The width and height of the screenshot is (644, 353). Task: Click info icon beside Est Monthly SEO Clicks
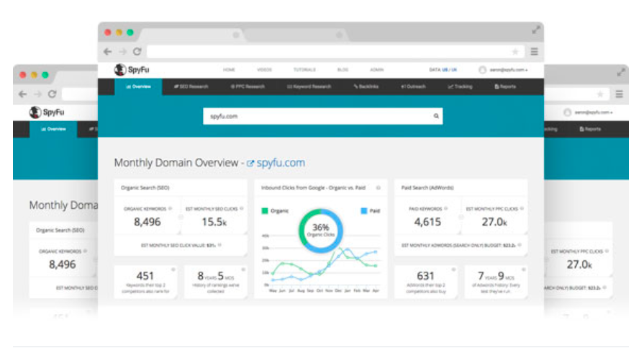pos(242,209)
